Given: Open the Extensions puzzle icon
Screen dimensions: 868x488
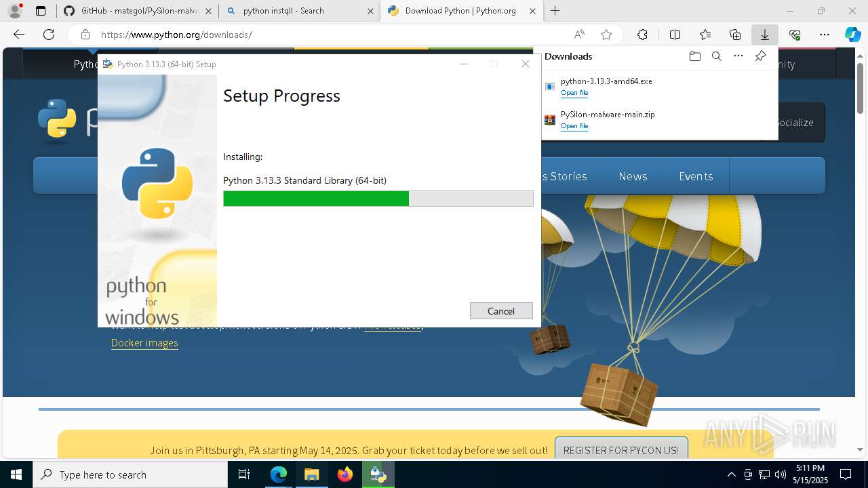Looking at the screenshot, I should [x=642, y=35].
